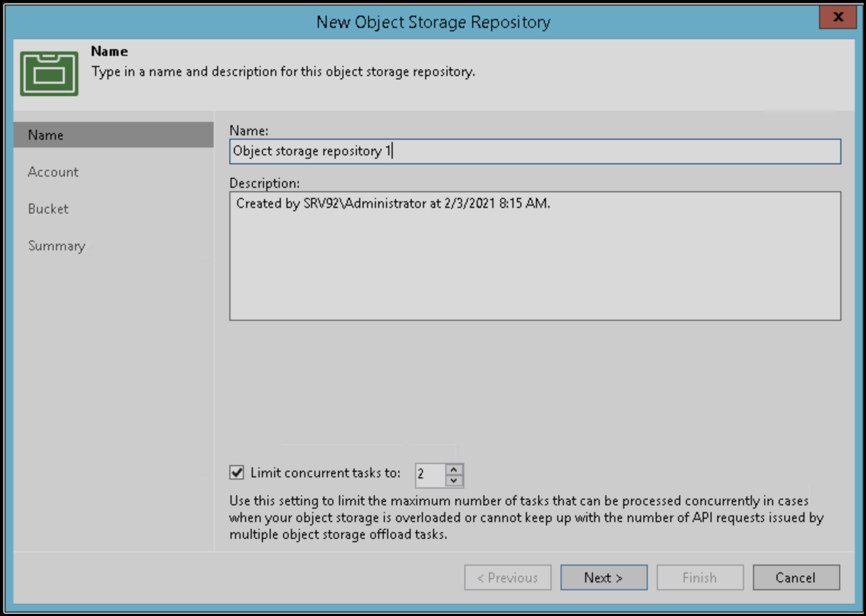Click the "Name:" field label
Viewport: 866px width, 616px height.
point(249,131)
